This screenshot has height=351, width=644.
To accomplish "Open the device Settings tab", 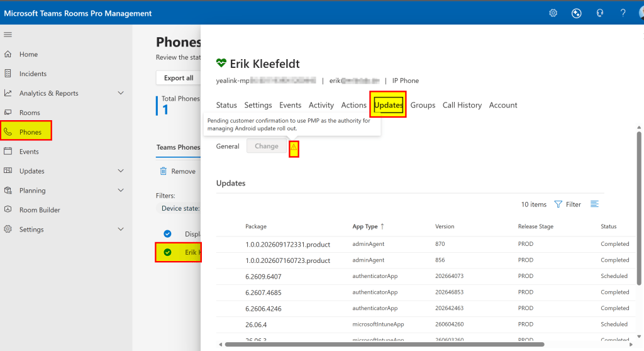I will click(x=258, y=105).
